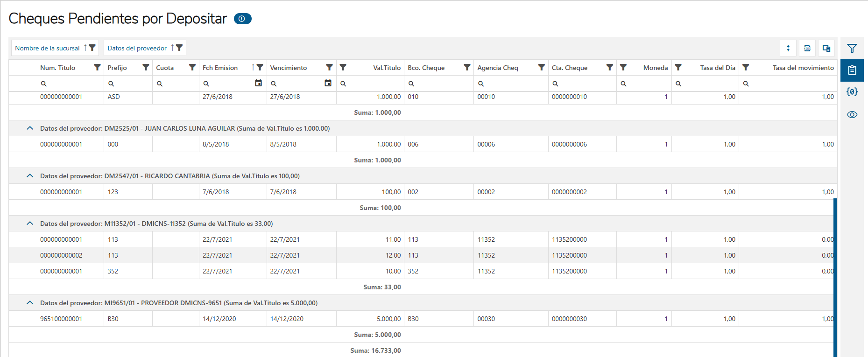Open the Agencia Cheq column filter
868x357 pixels.
pos(541,67)
